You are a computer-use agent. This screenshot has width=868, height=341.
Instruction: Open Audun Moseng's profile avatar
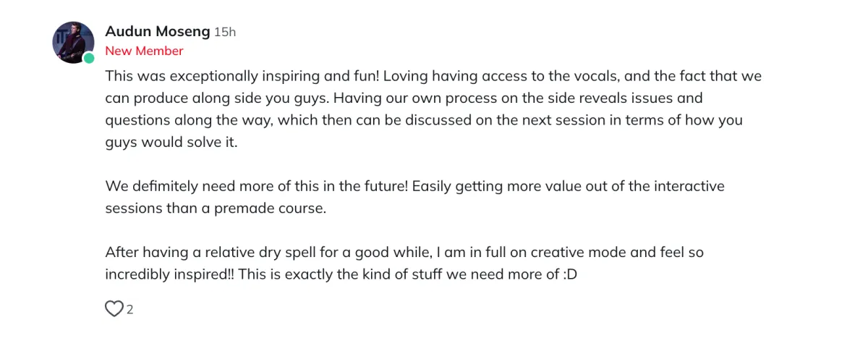click(x=73, y=42)
